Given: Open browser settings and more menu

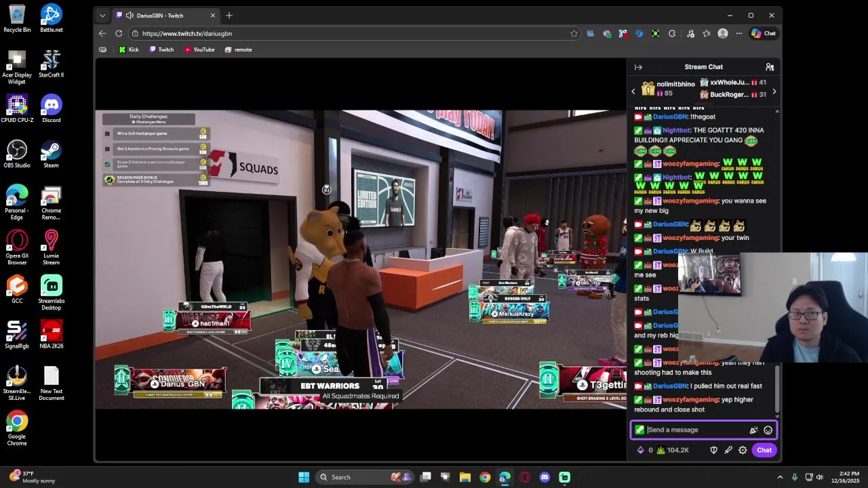Looking at the screenshot, I should 739,33.
